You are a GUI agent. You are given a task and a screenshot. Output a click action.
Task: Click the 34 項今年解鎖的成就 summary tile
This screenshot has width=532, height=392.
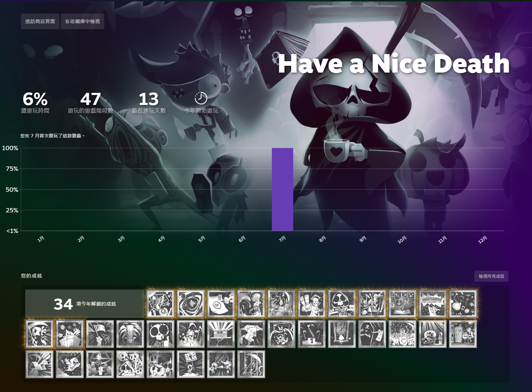point(85,304)
